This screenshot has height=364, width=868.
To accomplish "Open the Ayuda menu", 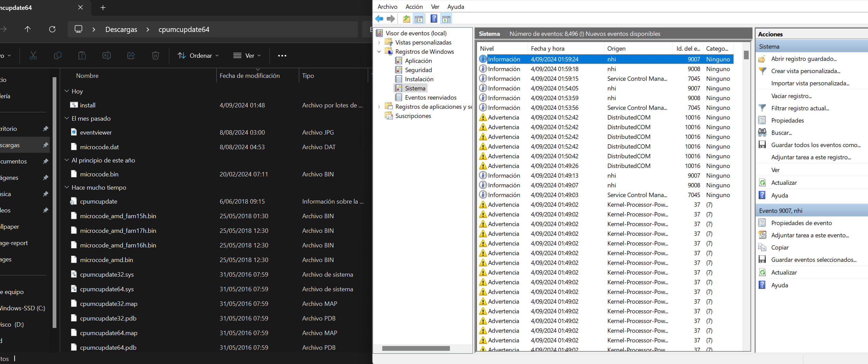I will coord(455,6).
